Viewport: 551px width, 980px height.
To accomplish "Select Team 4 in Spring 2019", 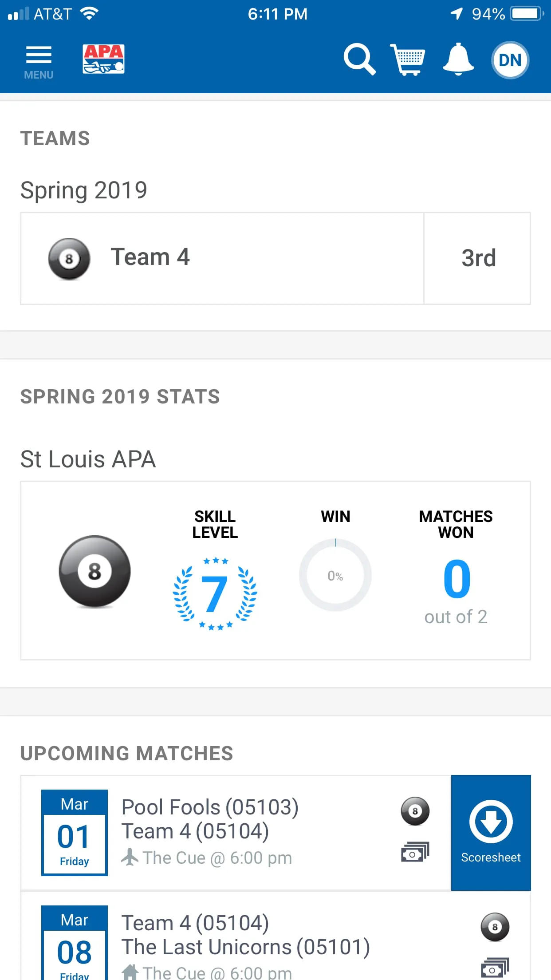I will 222,258.
